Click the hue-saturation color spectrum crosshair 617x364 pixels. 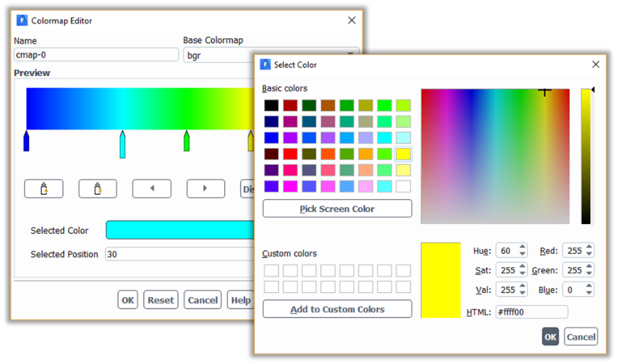[x=544, y=92]
